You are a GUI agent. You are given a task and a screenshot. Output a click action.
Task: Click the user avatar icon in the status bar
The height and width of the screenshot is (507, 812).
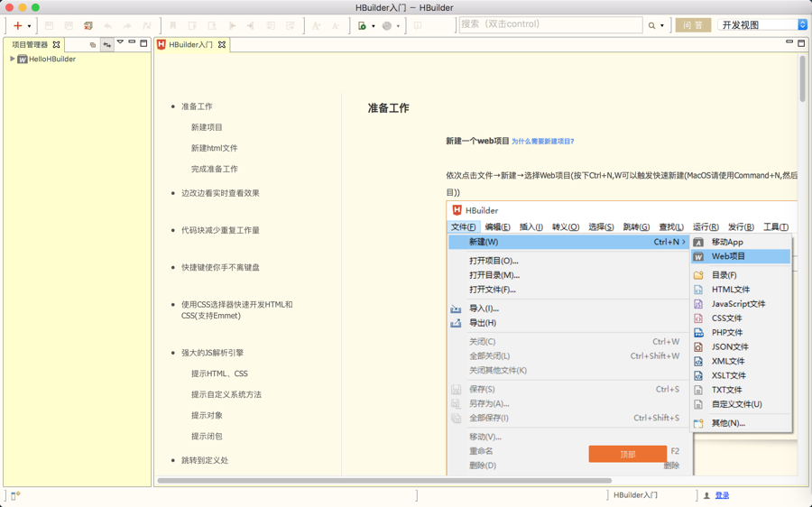pos(706,495)
